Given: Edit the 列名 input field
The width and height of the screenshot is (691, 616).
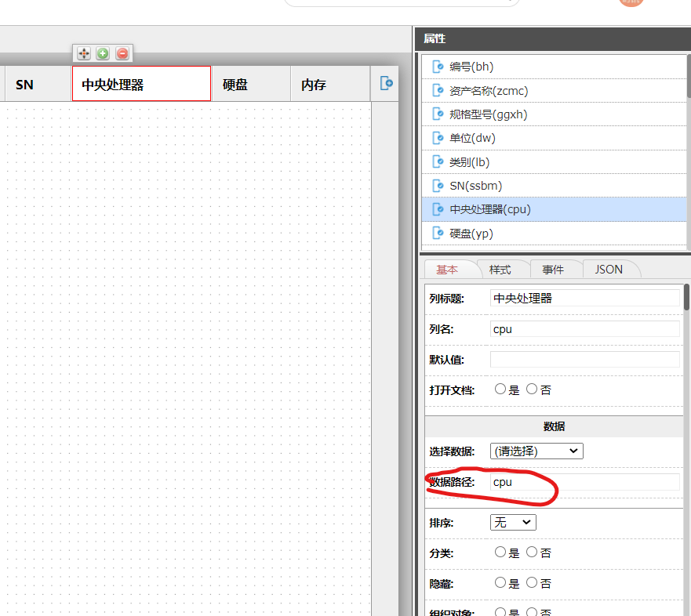Looking at the screenshot, I should click(x=585, y=329).
